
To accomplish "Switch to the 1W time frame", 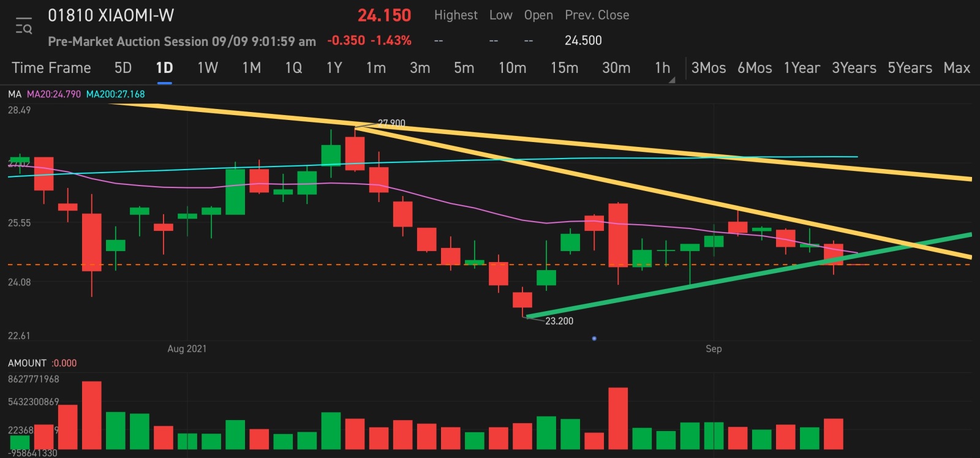I will [x=208, y=68].
